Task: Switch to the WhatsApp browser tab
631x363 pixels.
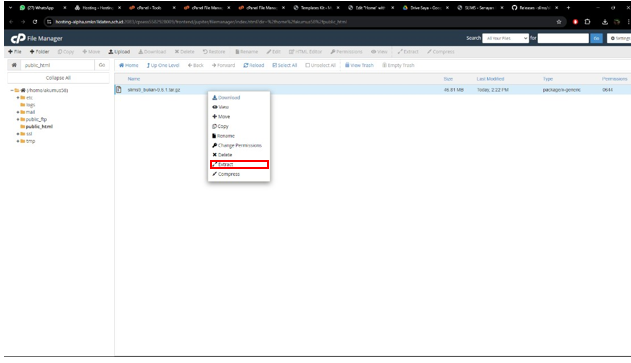Action: (42, 8)
